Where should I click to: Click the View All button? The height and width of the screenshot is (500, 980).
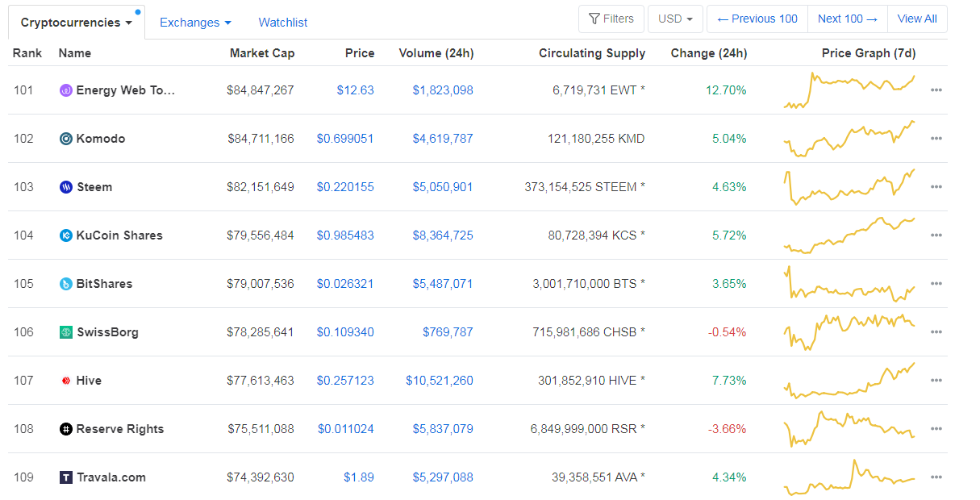(917, 19)
